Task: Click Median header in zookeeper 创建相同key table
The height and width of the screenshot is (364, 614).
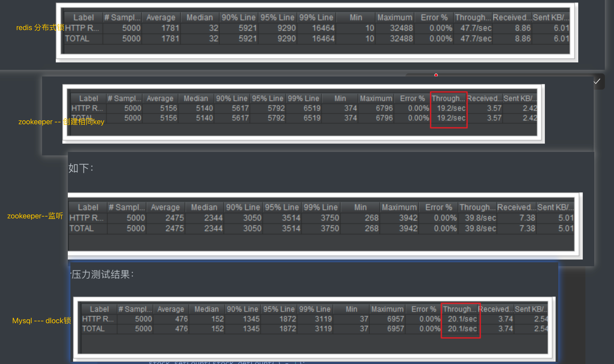Action: [x=196, y=98]
